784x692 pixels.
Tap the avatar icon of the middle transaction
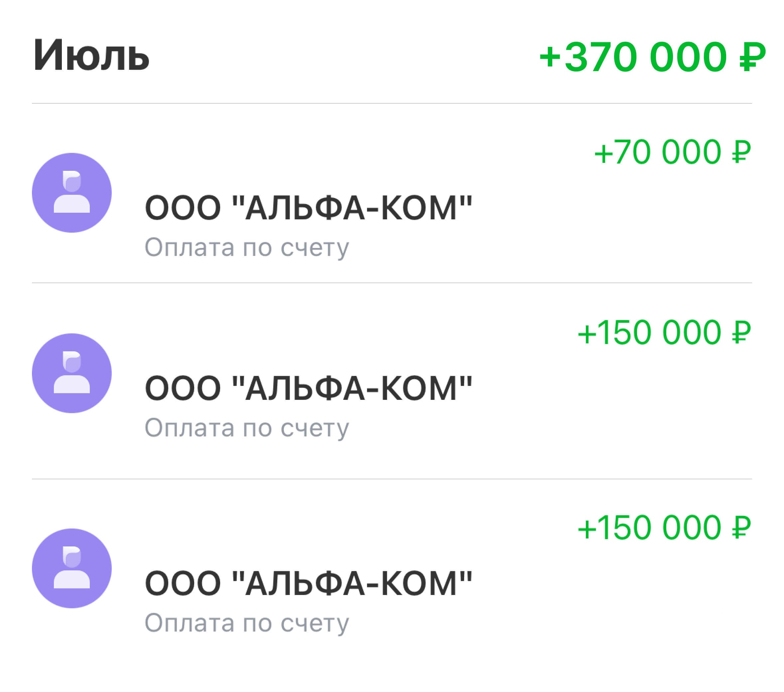pos(72,373)
